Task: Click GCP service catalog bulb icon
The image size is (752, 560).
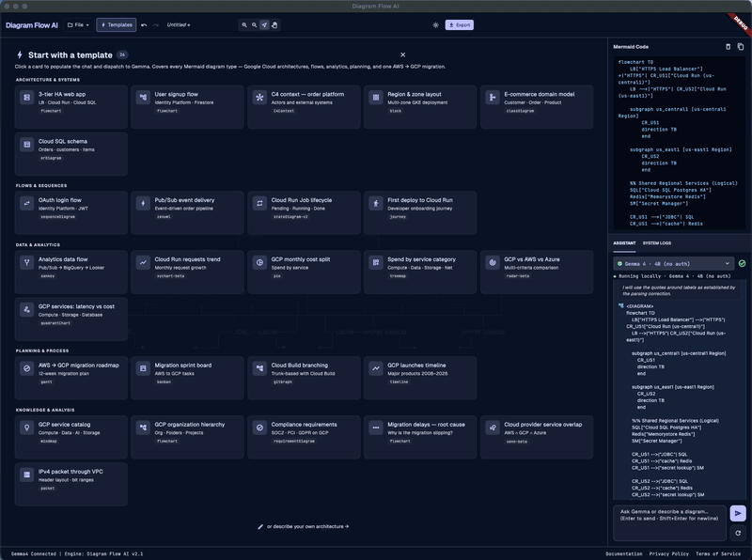Action: click(x=27, y=428)
